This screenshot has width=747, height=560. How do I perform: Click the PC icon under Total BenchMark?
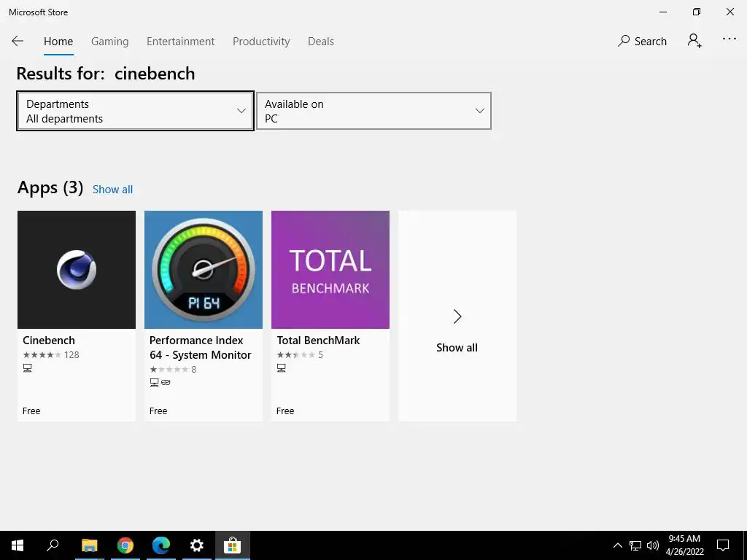pos(282,368)
